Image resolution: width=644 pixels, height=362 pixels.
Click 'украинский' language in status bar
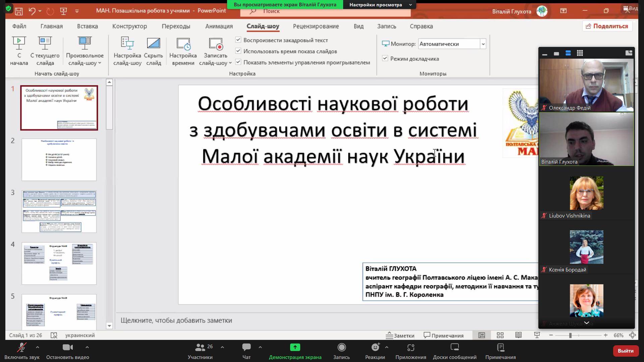click(x=80, y=335)
